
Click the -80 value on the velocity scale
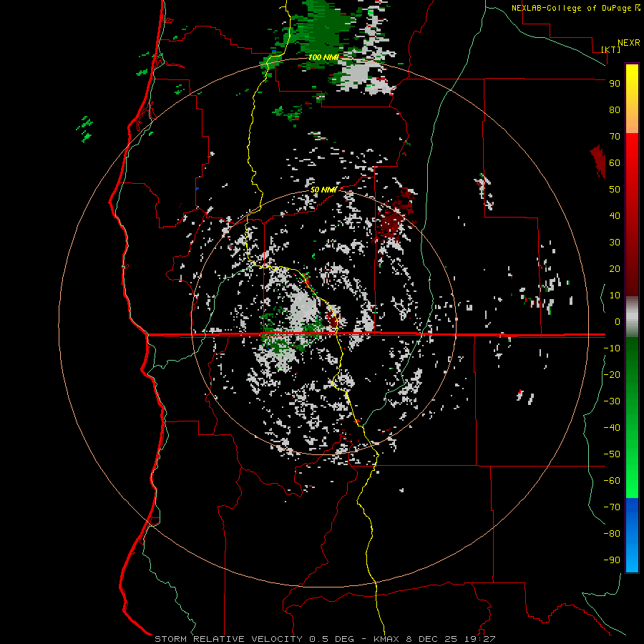pyautogui.click(x=612, y=534)
